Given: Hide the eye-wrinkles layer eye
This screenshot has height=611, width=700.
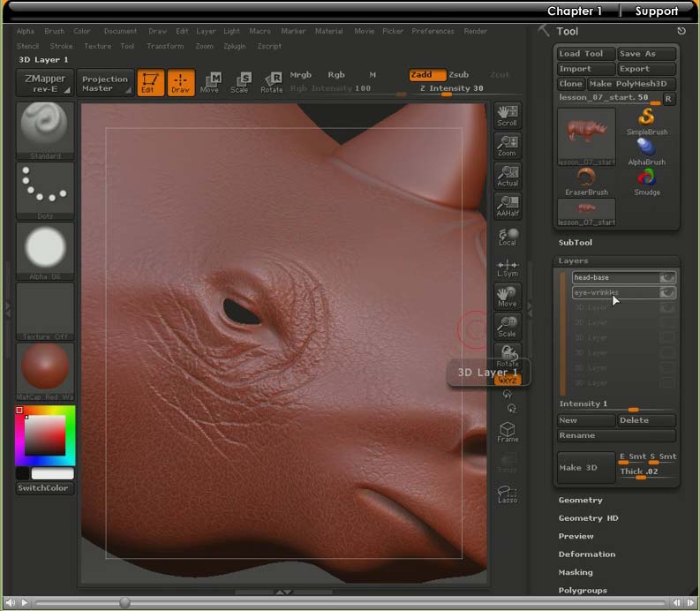Looking at the screenshot, I should [x=667, y=292].
